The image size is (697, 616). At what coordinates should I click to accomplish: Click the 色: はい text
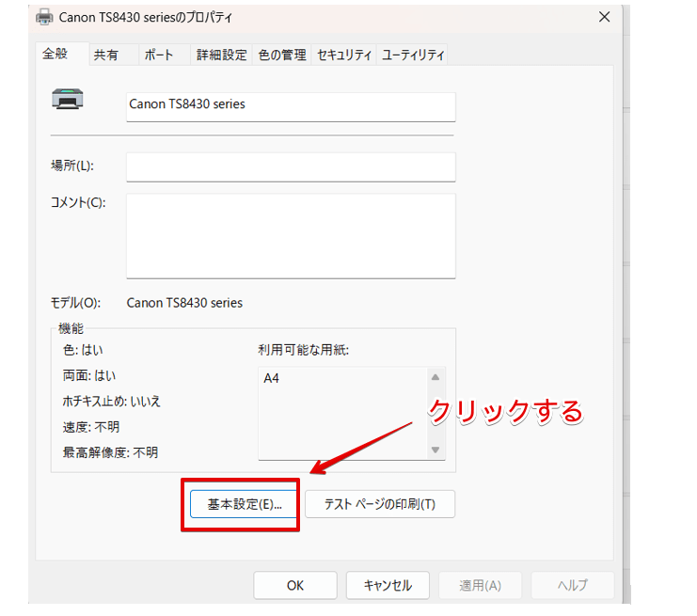pyautogui.click(x=83, y=350)
